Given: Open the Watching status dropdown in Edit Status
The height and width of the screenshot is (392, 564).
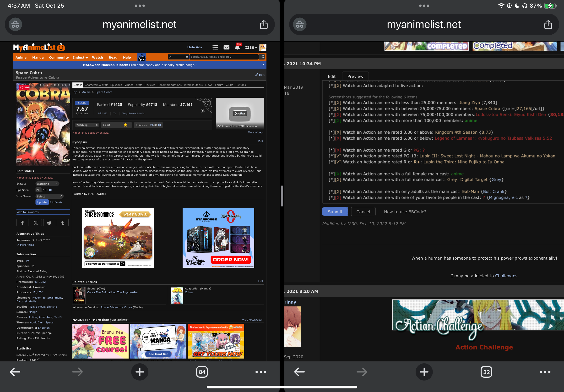Looking at the screenshot, I should [47, 184].
